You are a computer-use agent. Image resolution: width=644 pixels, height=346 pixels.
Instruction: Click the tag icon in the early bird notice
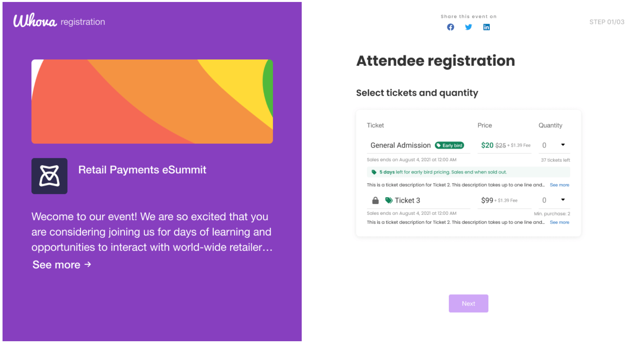click(x=374, y=172)
